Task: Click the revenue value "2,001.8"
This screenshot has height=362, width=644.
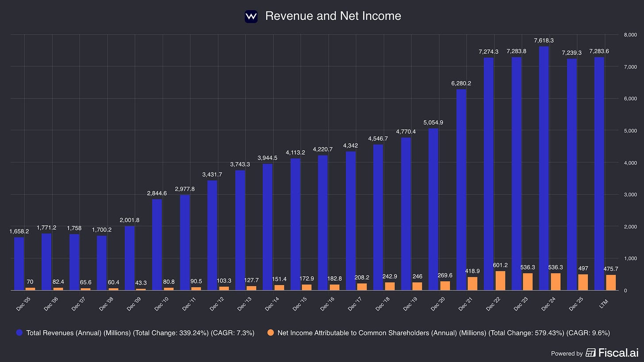Action: [130, 220]
